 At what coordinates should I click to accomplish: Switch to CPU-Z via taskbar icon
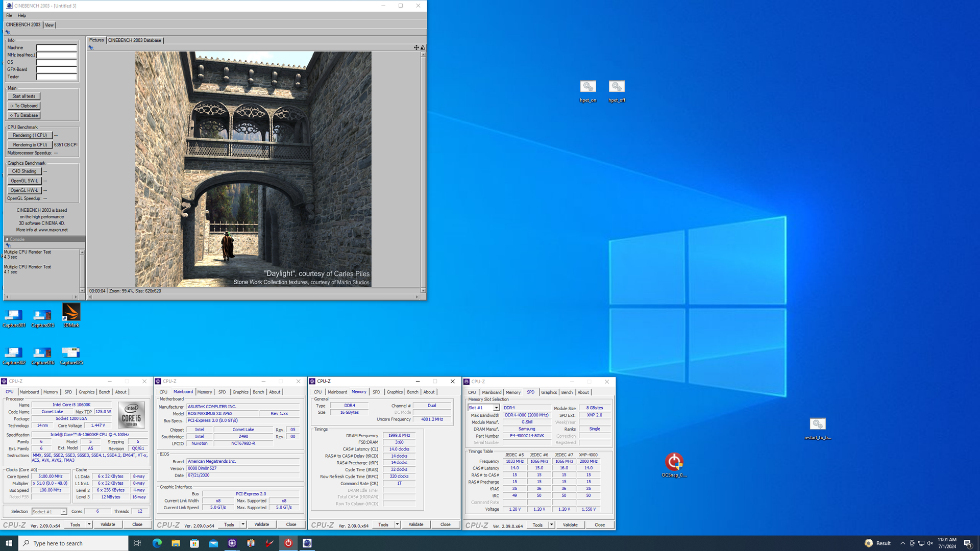click(x=232, y=543)
